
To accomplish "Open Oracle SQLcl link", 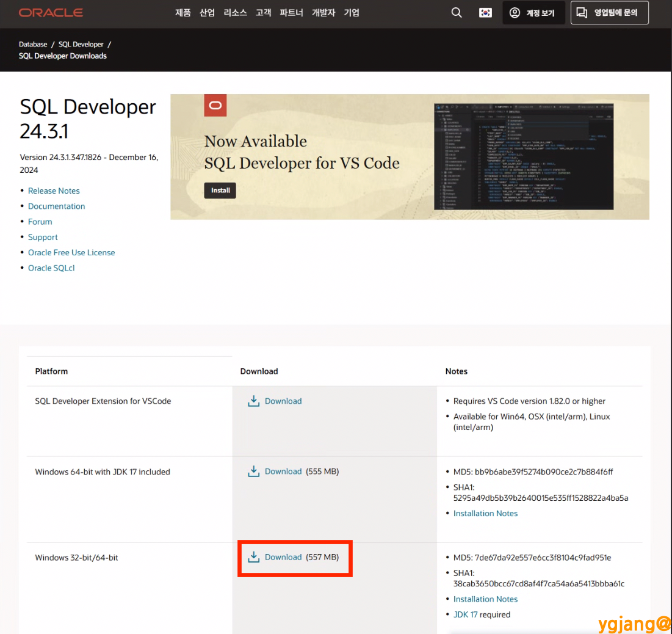I will click(51, 268).
